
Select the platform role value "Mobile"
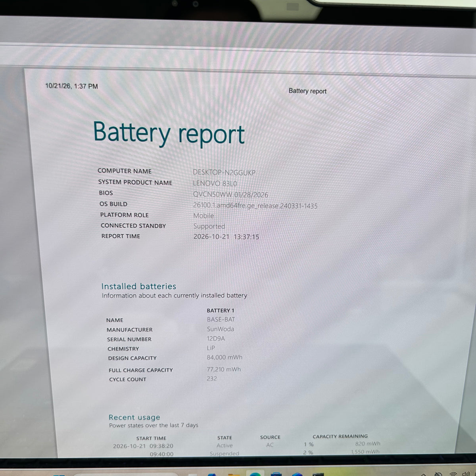[x=203, y=216]
